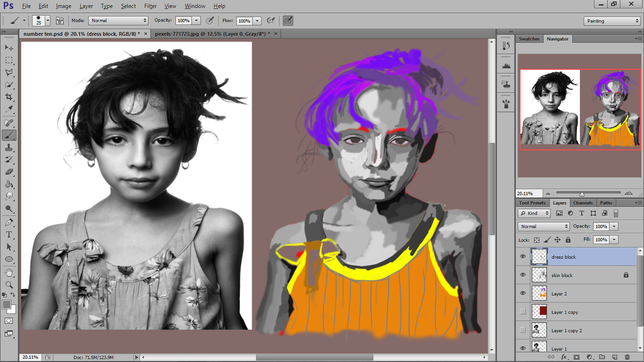
Task: Show the Layer 1 copy 2 layer
Action: pyautogui.click(x=522, y=330)
